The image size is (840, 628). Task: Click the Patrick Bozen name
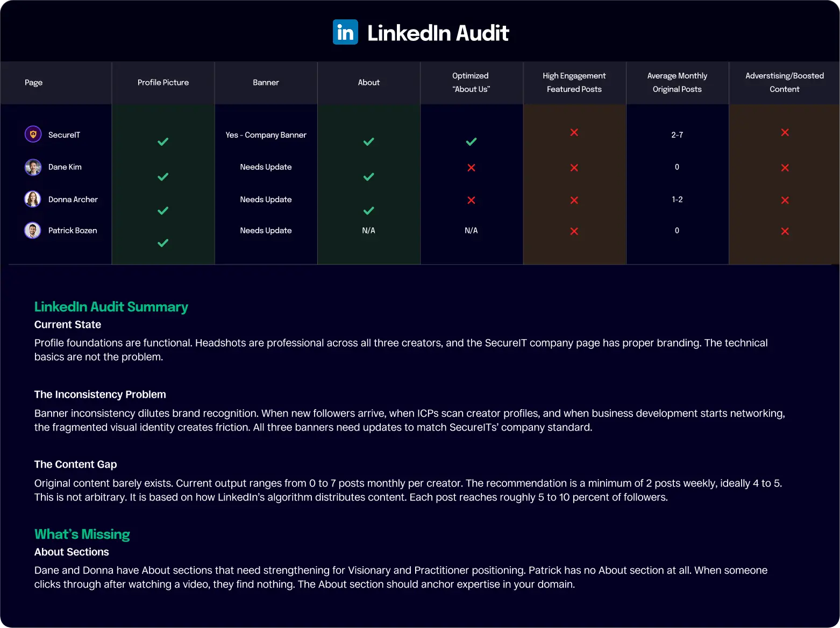(x=73, y=231)
